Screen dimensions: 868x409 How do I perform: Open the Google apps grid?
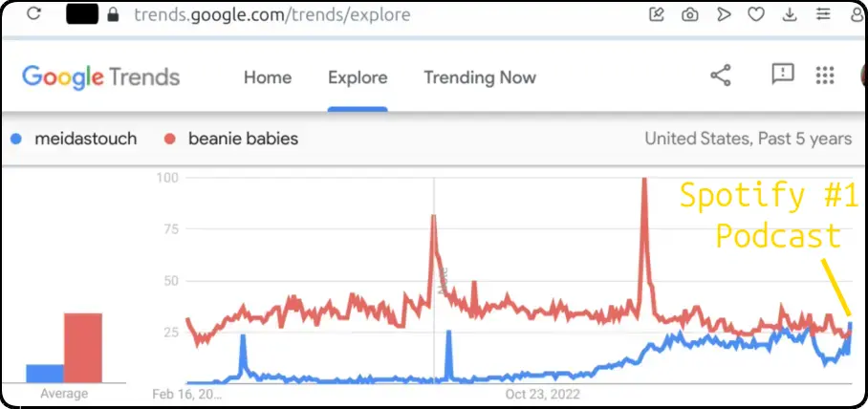(825, 75)
